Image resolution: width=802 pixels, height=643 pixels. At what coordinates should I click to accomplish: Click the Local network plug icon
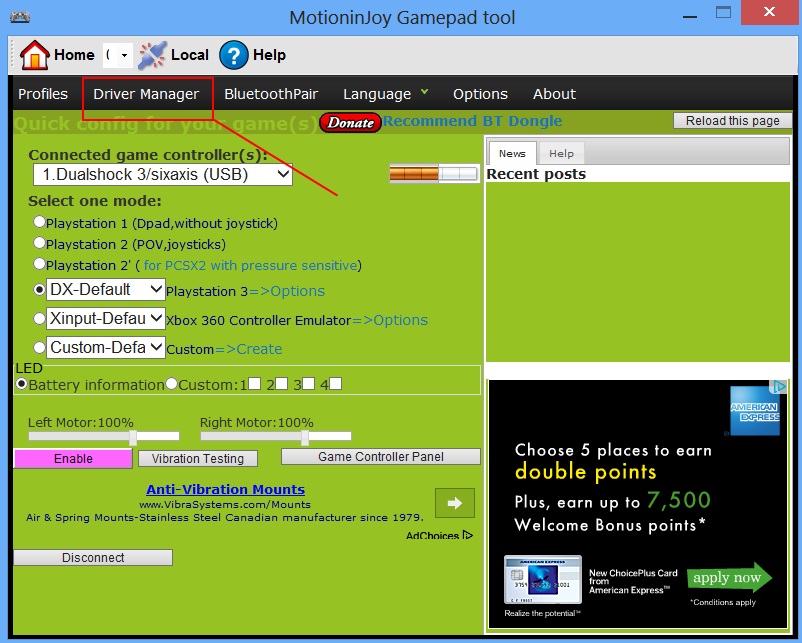152,54
